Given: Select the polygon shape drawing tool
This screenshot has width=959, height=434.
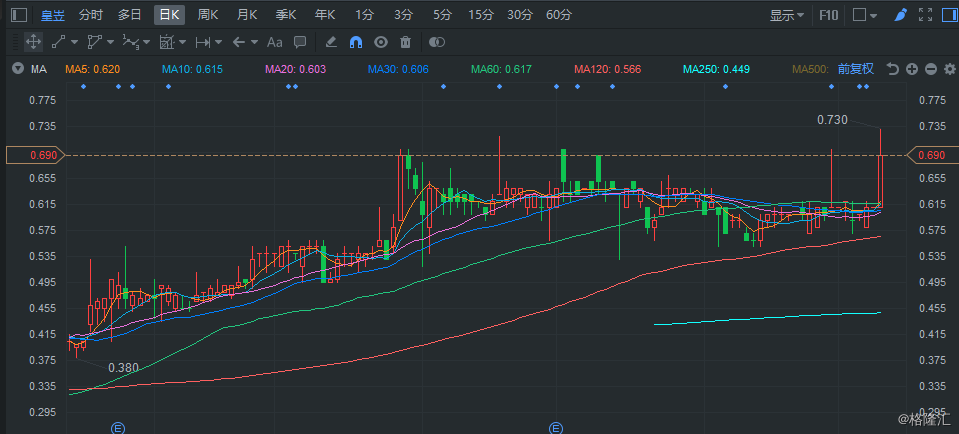Looking at the screenshot, I should [x=94, y=42].
